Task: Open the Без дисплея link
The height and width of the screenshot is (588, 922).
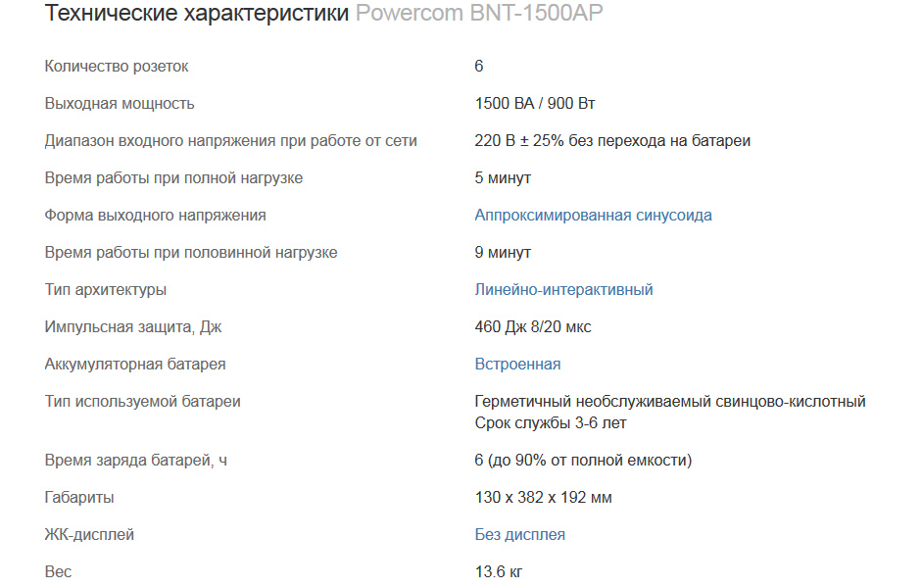Action: pyautogui.click(x=520, y=534)
